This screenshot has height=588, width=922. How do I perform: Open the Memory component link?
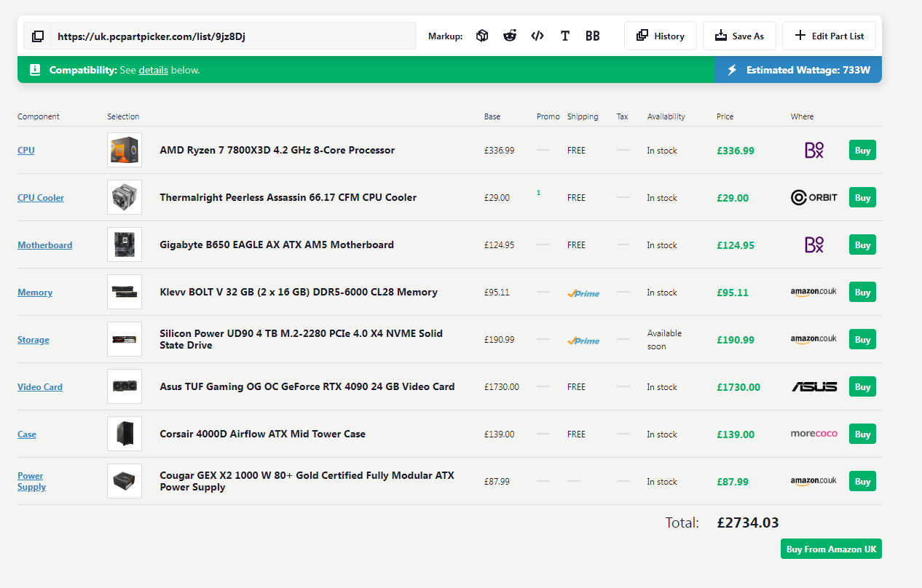tap(35, 293)
